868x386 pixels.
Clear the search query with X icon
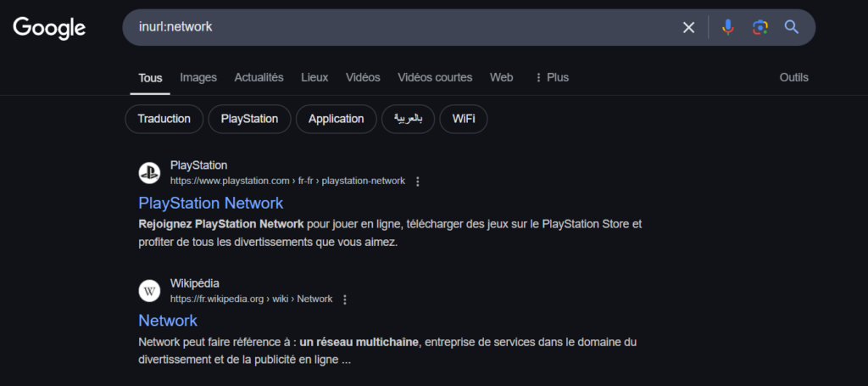688,27
